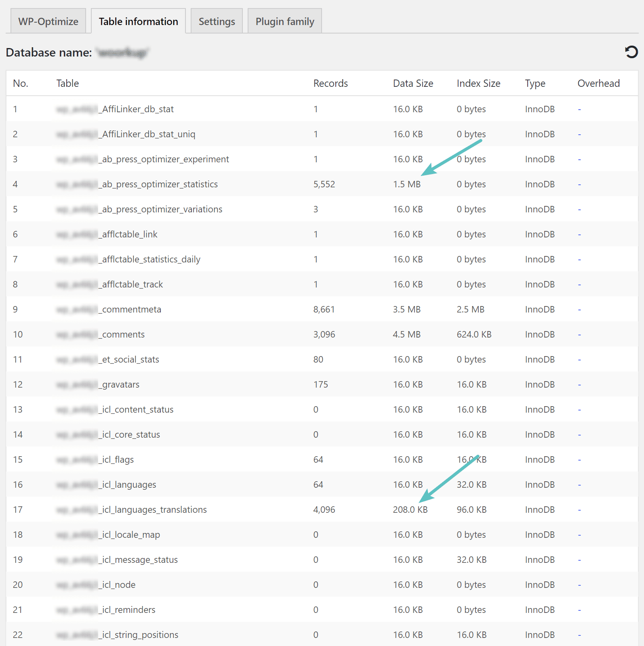Image resolution: width=644 pixels, height=646 pixels.
Task: Click the refresh table data icon
Action: 631,52
